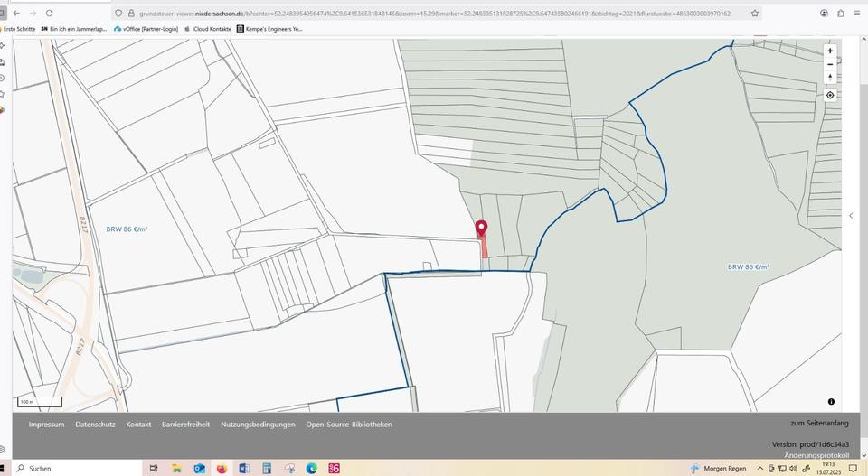
Task: Open the Datenschutz link
Action: (95, 425)
